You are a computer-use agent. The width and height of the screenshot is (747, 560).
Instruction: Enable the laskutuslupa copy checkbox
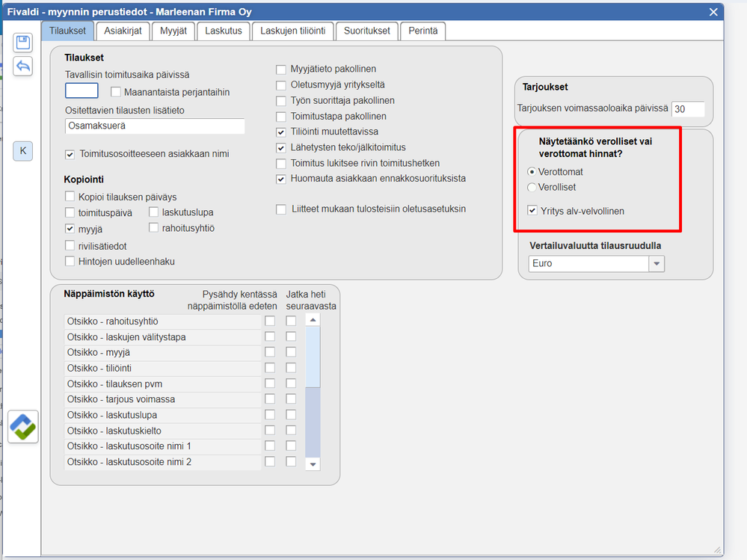153,212
